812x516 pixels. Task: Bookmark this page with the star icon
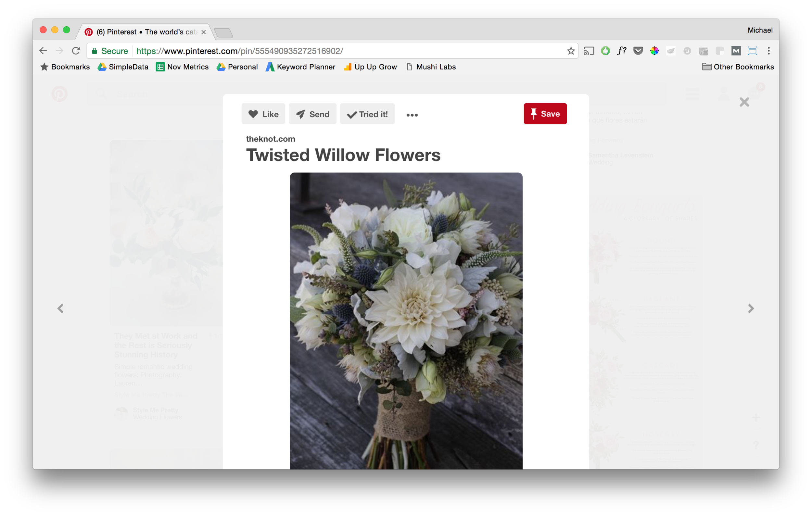[x=571, y=51]
